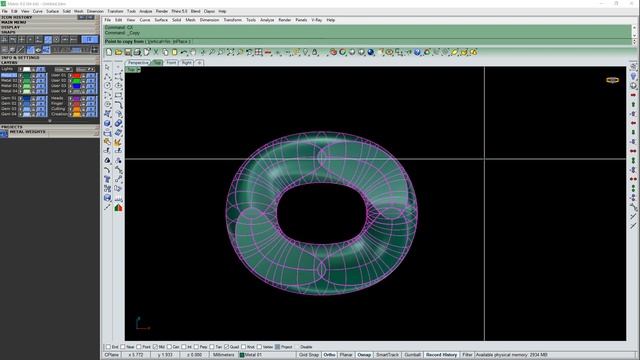640x360 pixels.
Task: Toggle Grid Snap in status bar
Action: 309,355
